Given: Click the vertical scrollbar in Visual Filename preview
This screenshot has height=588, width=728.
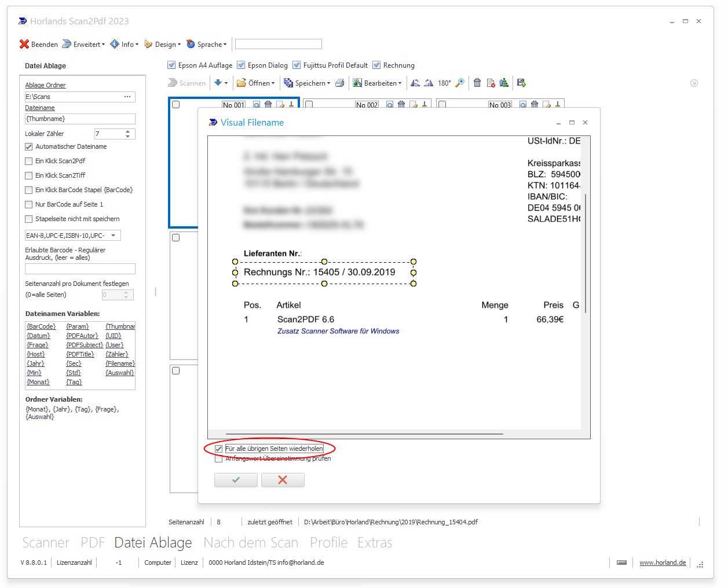Looking at the screenshot, I should click(x=586, y=253).
